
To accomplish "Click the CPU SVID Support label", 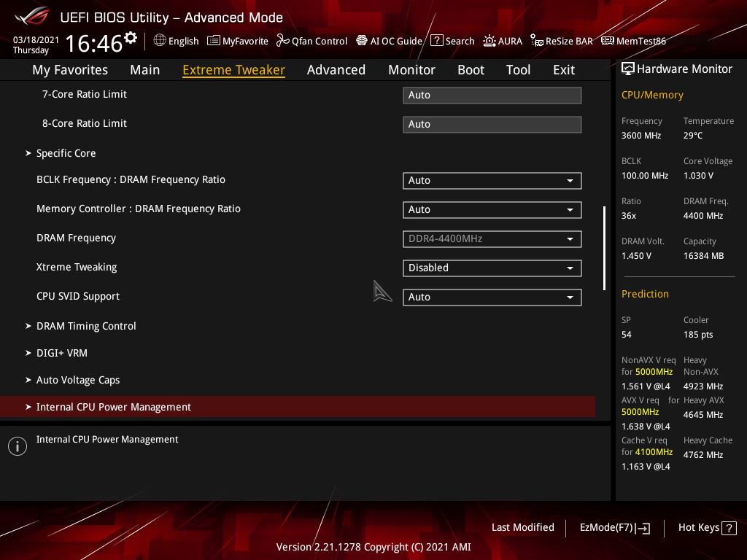I will click(x=78, y=296).
